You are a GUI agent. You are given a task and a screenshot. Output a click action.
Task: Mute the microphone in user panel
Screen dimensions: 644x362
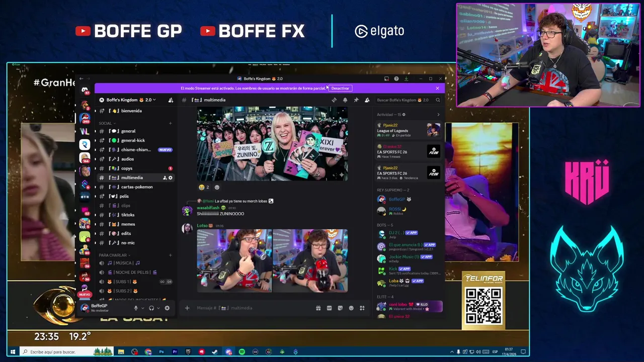135,308
